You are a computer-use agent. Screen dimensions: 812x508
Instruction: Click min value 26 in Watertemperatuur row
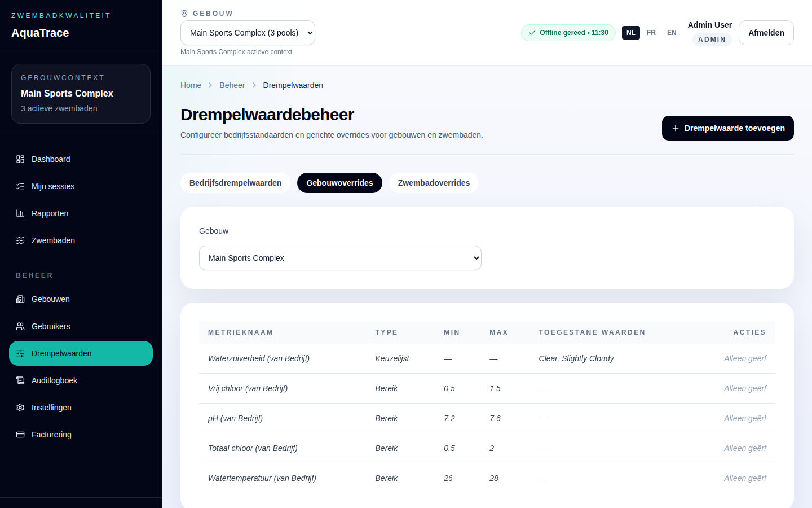448,478
